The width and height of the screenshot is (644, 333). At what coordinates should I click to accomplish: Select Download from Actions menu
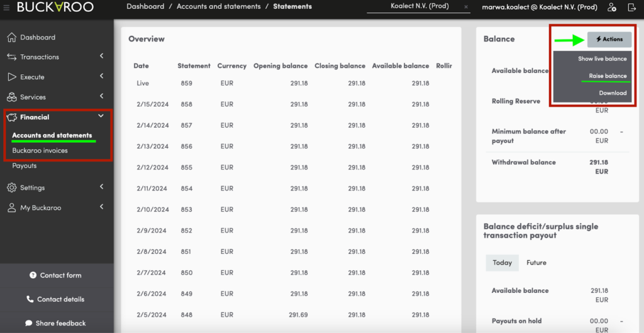coord(613,93)
